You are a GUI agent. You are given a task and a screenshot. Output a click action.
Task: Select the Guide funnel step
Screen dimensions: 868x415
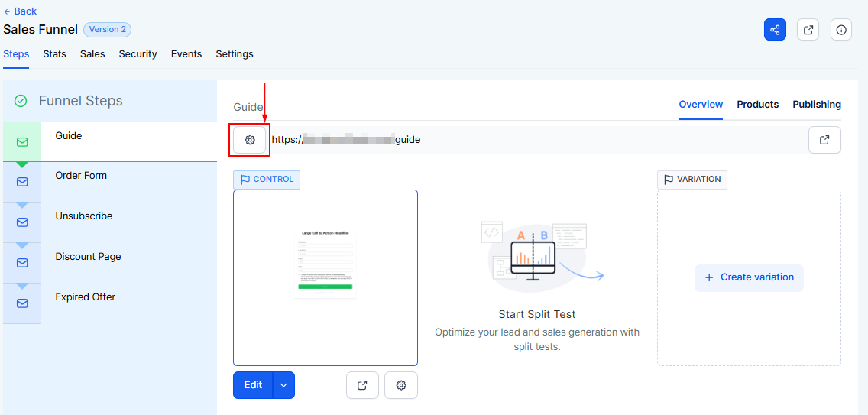tap(109, 142)
